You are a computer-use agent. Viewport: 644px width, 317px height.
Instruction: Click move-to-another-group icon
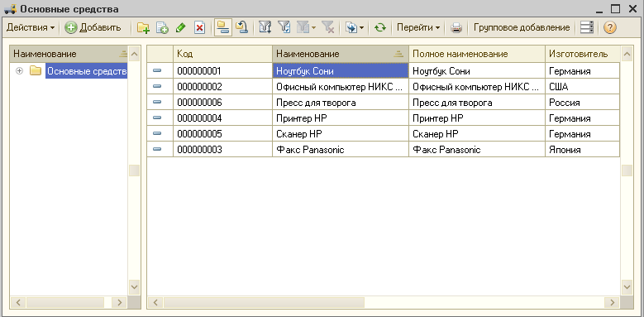(x=241, y=28)
